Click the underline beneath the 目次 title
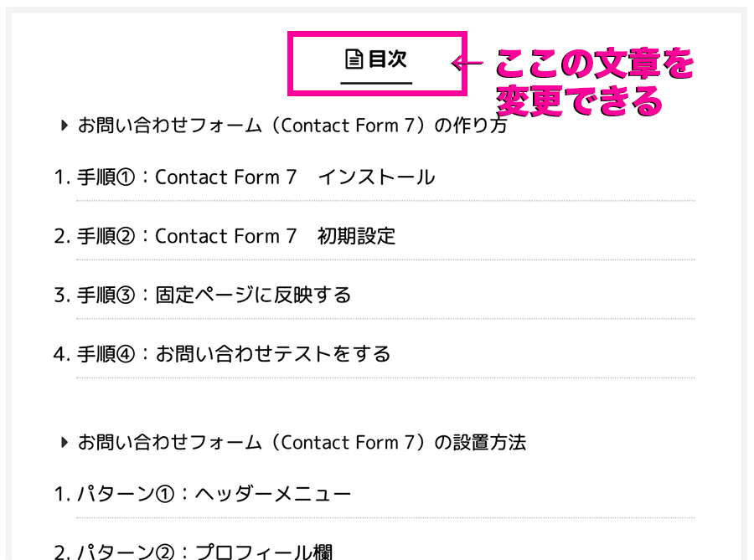Viewport: 754px width, 560px height. (x=376, y=83)
